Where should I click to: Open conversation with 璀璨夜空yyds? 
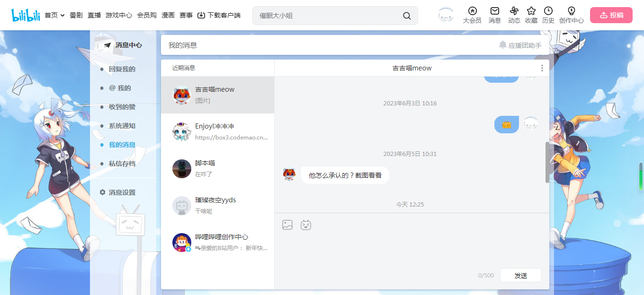pyautogui.click(x=218, y=206)
